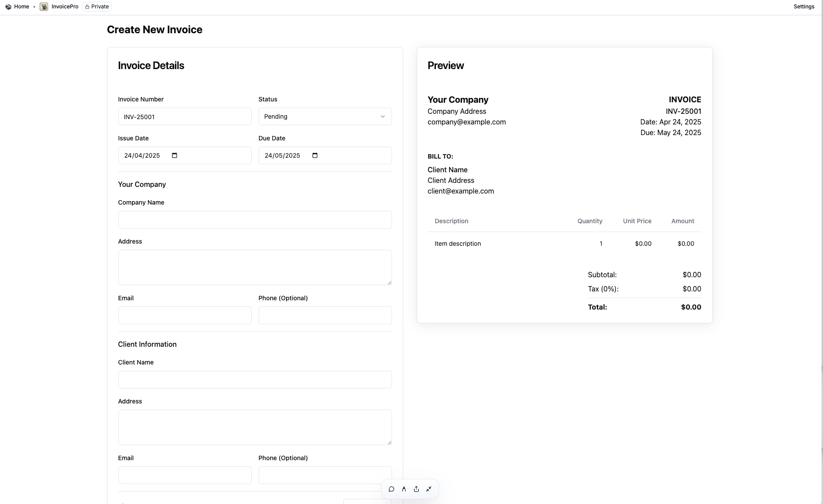Click the 'Item description' row in the preview table
Screen dimensions: 823x504
[x=565, y=244]
